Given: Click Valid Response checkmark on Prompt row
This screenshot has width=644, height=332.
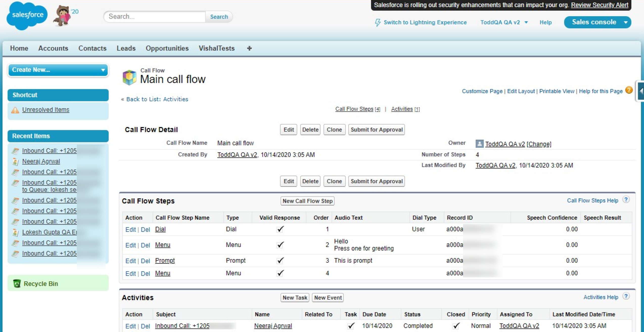Looking at the screenshot, I should [280, 260].
